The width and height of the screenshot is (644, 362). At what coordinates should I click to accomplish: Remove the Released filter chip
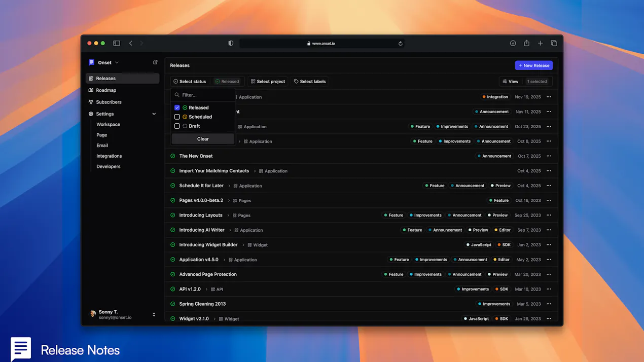pos(227,81)
